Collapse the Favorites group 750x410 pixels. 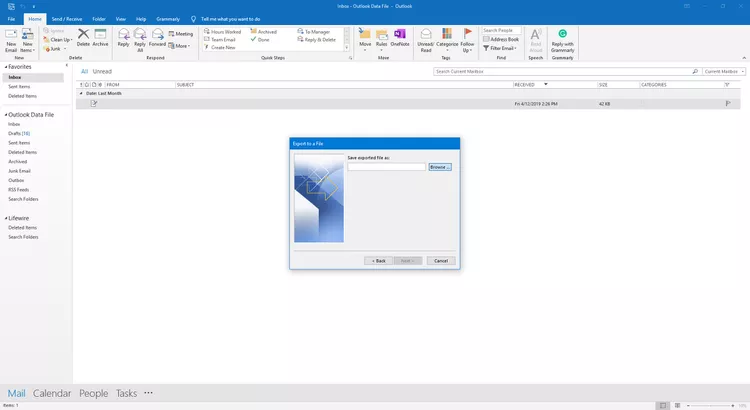pyautogui.click(x=6, y=67)
